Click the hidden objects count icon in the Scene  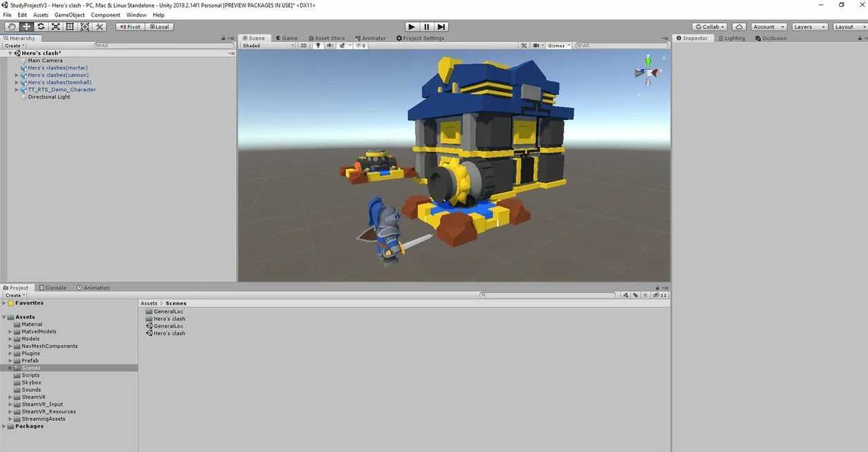[360, 46]
